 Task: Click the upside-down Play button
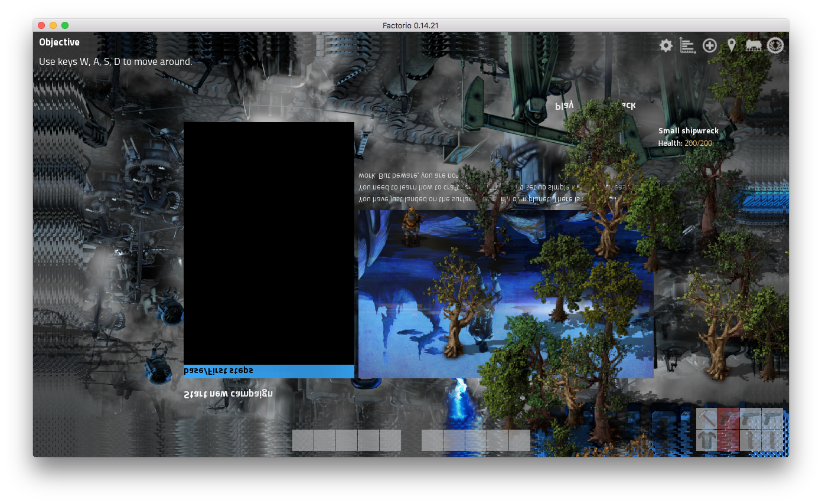(x=565, y=105)
